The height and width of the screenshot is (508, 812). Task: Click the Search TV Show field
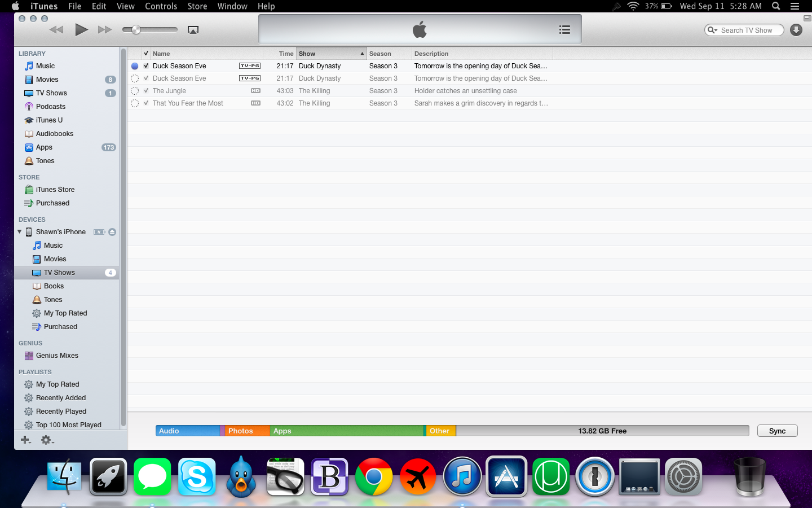pyautogui.click(x=744, y=30)
